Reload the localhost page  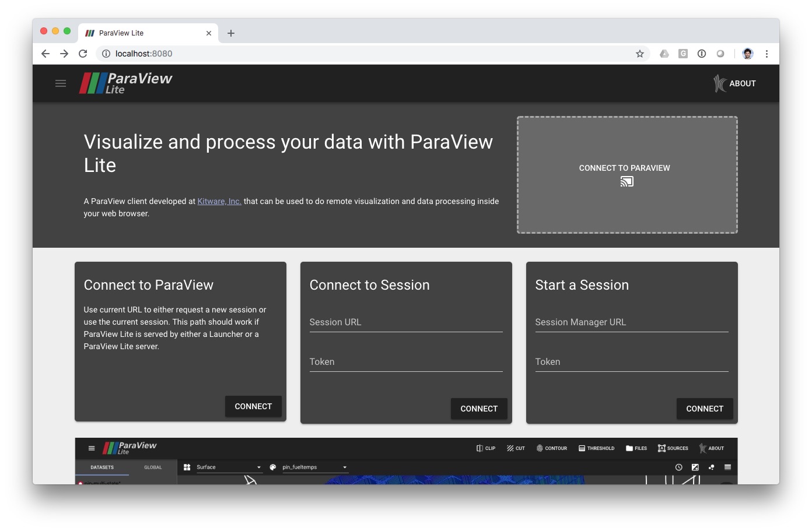[x=83, y=54]
